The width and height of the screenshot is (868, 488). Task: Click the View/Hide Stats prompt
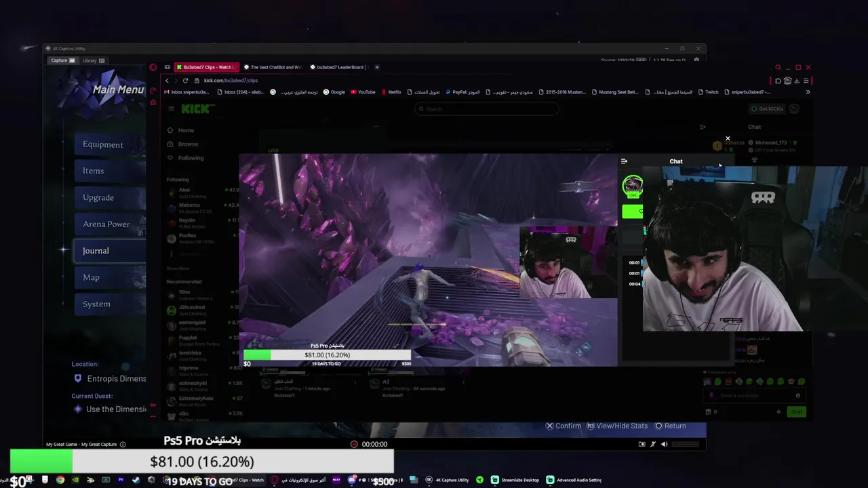617,426
